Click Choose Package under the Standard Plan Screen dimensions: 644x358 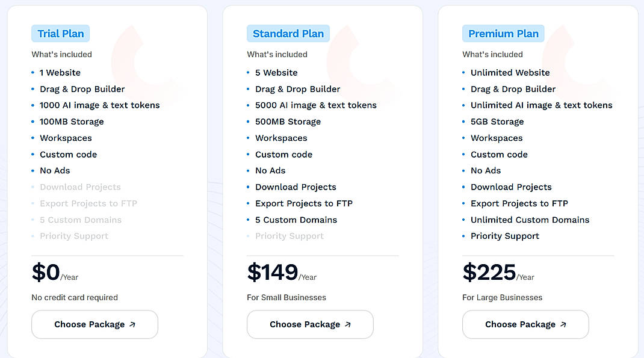click(x=310, y=324)
